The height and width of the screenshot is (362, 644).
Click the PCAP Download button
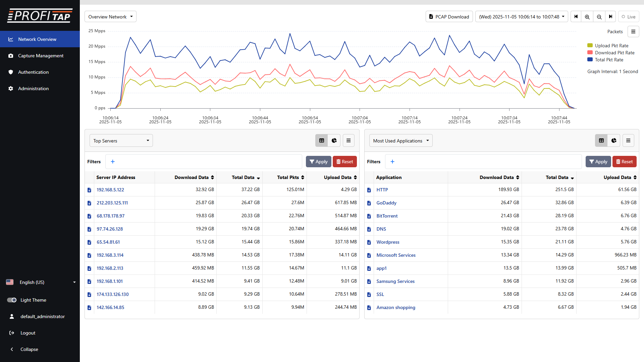(449, 17)
